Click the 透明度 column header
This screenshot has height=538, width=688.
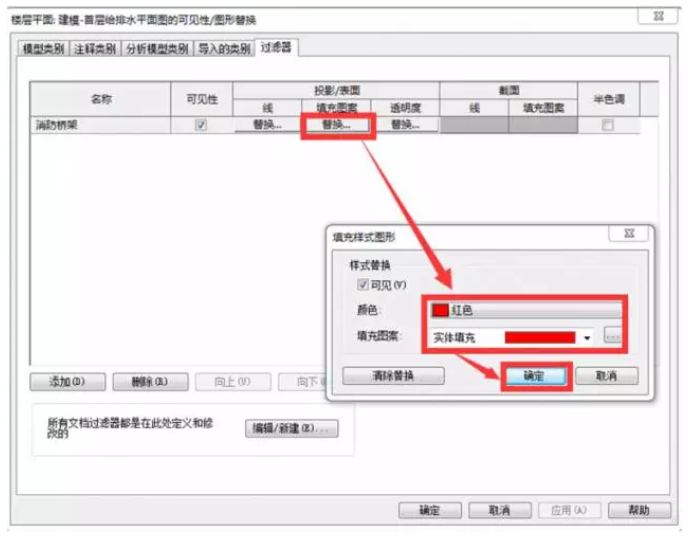405,108
